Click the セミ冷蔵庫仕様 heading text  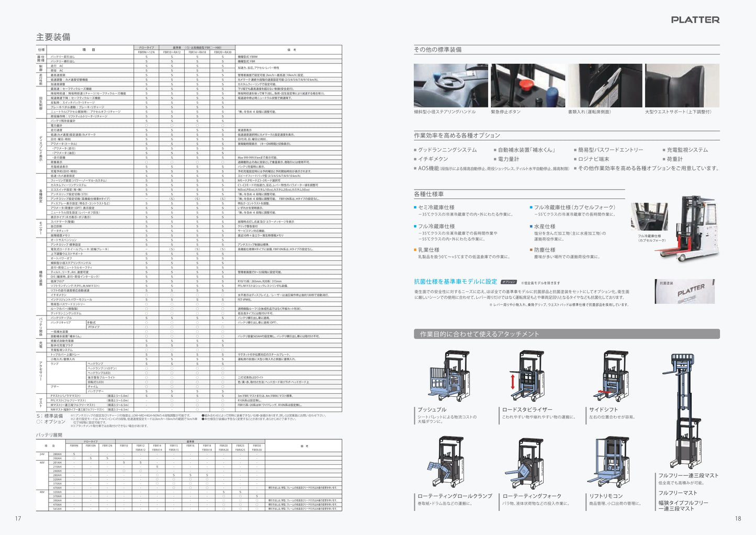(x=436, y=207)
